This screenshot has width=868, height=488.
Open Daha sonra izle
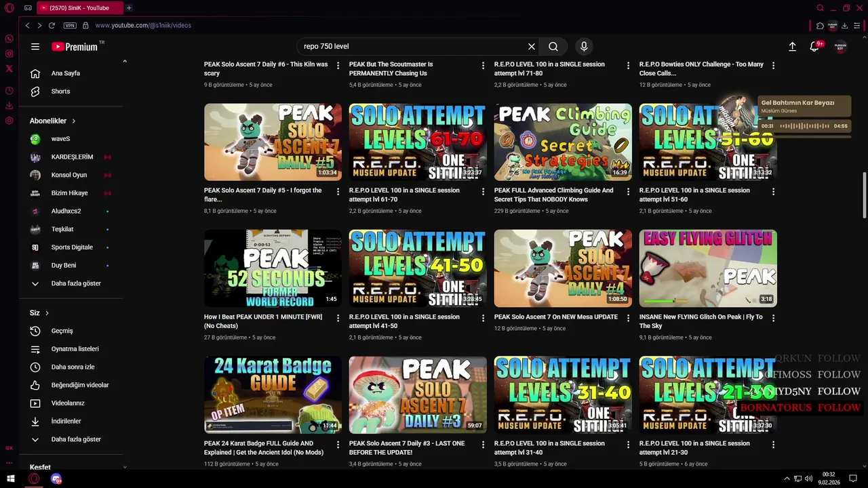tap(71, 367)
